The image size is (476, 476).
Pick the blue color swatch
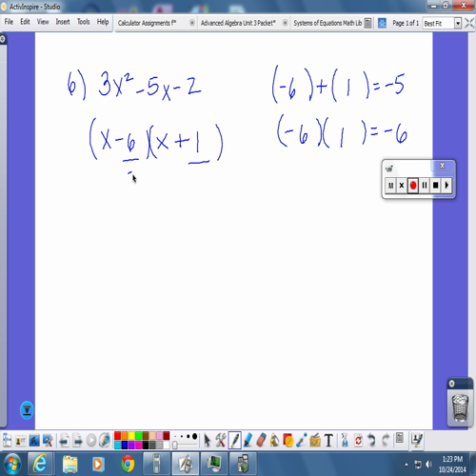click(125, 445)
